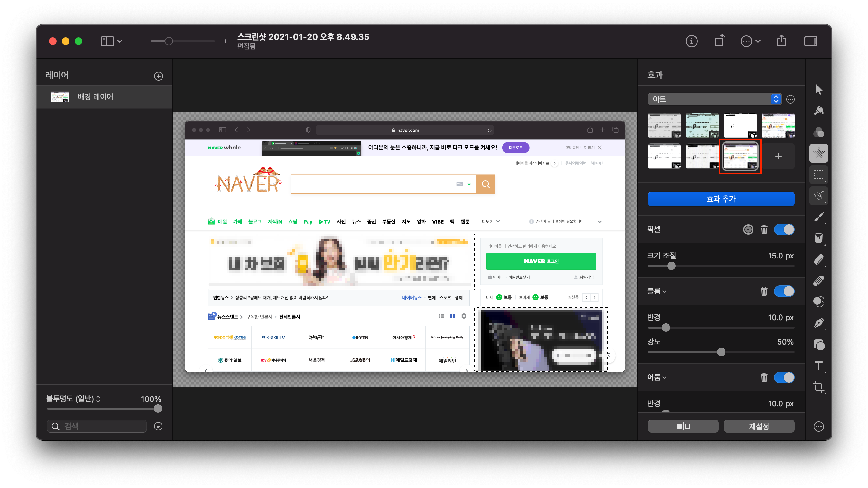The width and height of the screenshot is (868, 488).
Task: Disable the Bloom effect switch
Action: click(x=784, y=291)
